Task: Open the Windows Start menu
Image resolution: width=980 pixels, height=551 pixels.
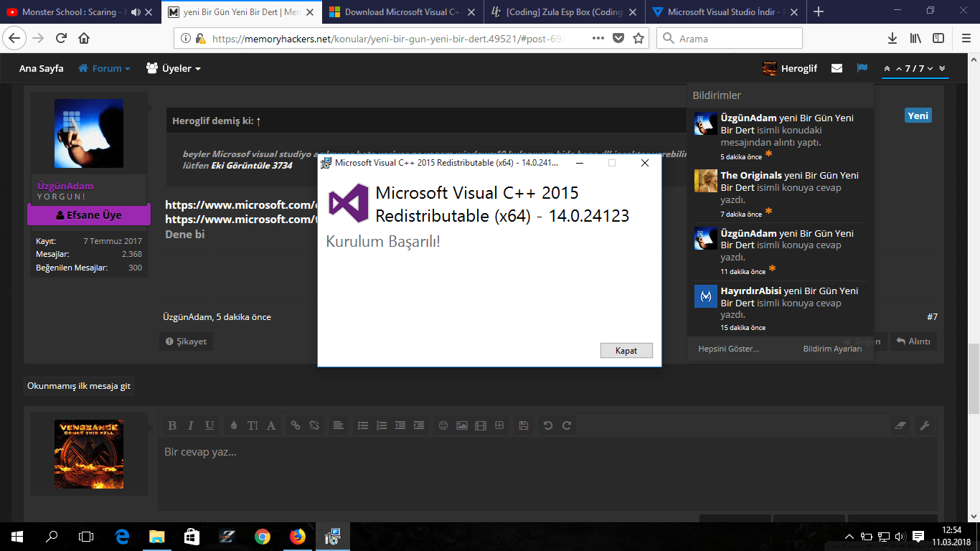Action: [17, 537]
